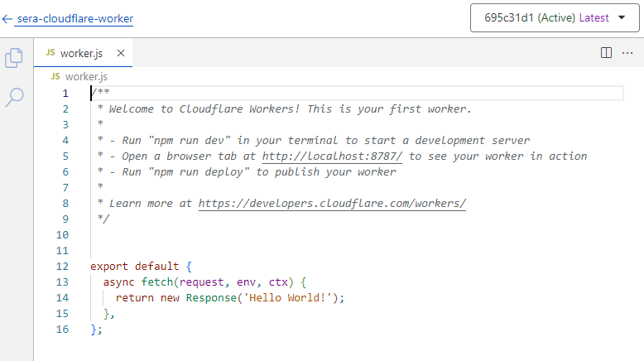Open the More Actions ellipsis menu
The width and height of the screenshot is (644, 361).
coord(628,52)
